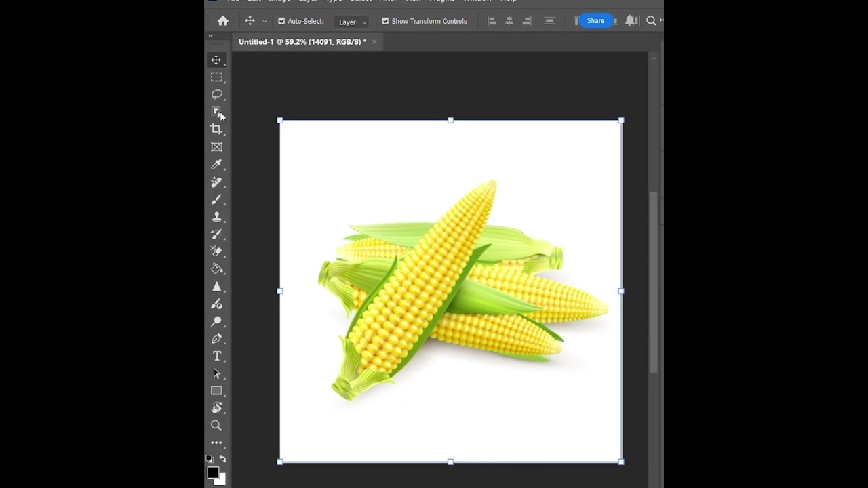Pick the Hand tool
Viewport: 868px width, 488px height.
(x=216, y=408)
